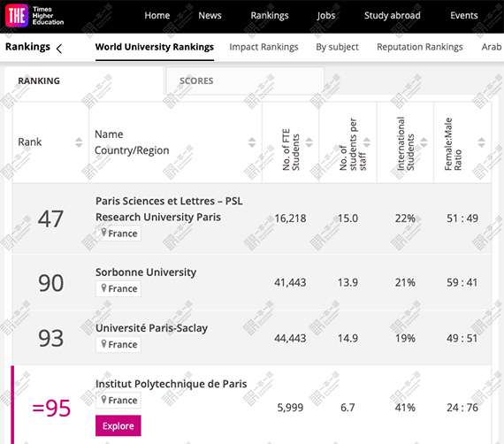Open the Home menu item
The width and height of the screenshot is (504, 444).
click(157, 15)
